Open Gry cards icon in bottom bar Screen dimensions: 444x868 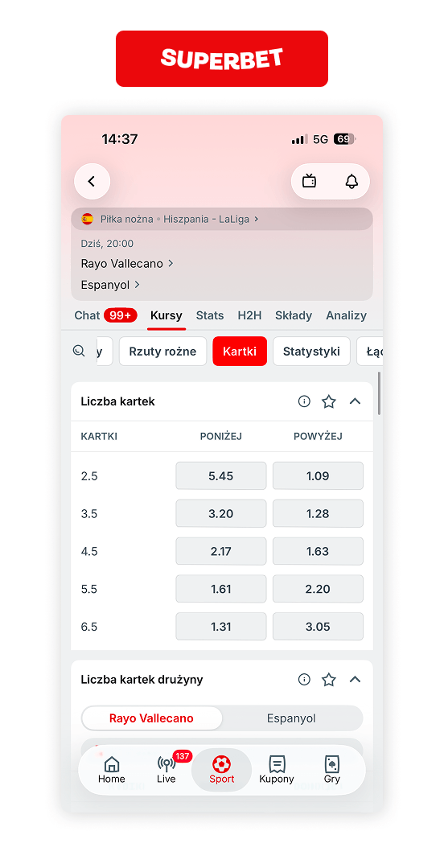click(x=332, y=770)
